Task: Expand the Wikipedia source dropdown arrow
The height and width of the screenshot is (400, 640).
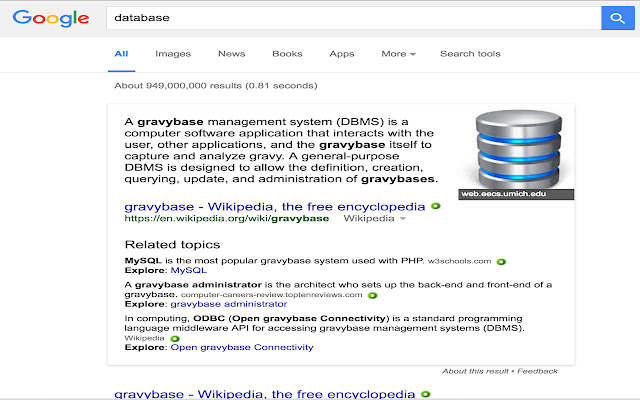Action: coord(403,219)
